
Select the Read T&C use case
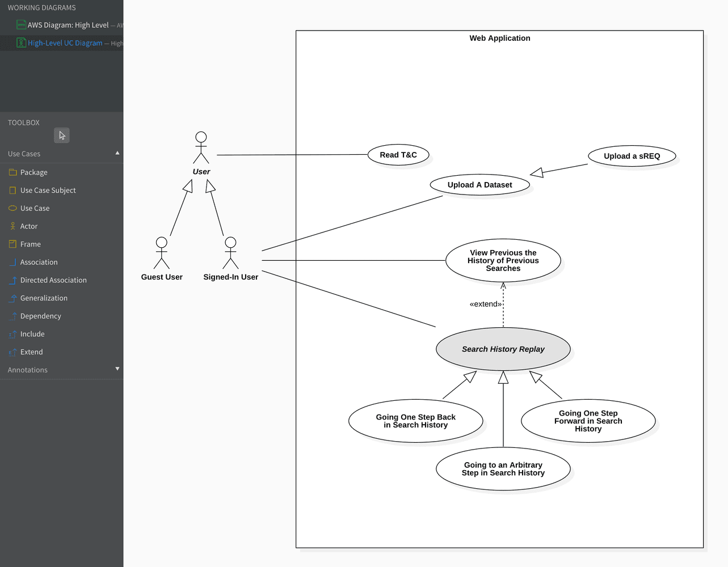tap(398, 155)
